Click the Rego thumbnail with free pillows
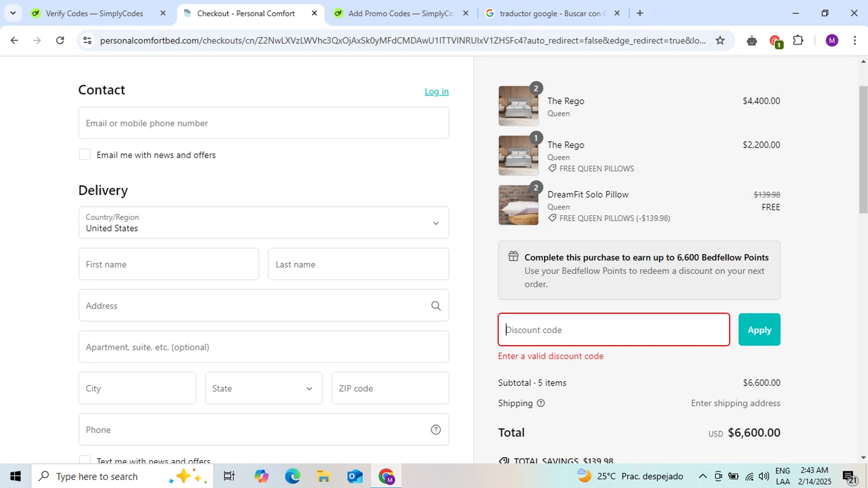 (518, 156)
